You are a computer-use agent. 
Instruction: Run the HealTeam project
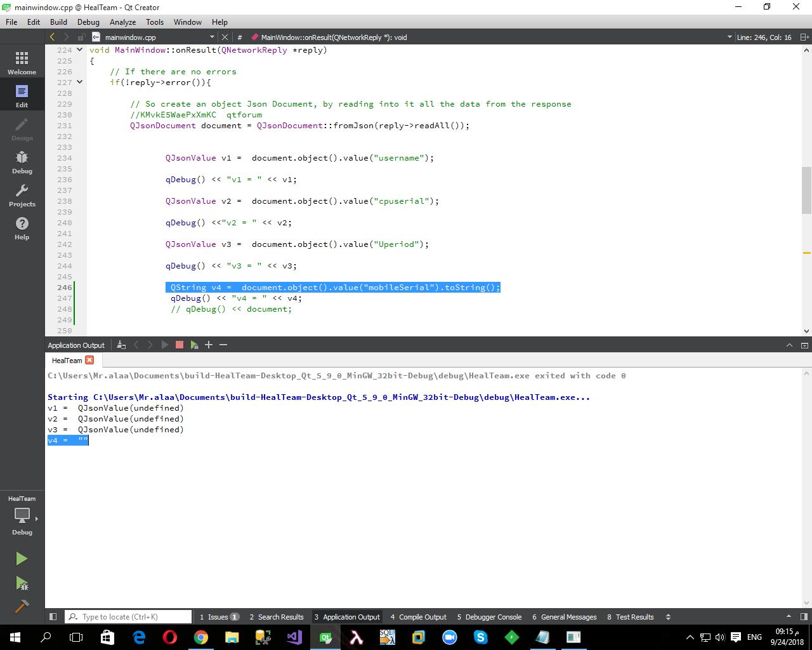21,559
